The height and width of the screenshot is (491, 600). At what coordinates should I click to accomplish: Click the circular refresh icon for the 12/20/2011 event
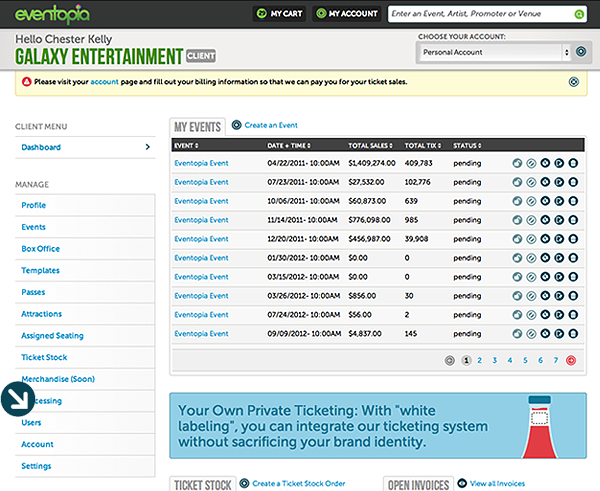545,239
